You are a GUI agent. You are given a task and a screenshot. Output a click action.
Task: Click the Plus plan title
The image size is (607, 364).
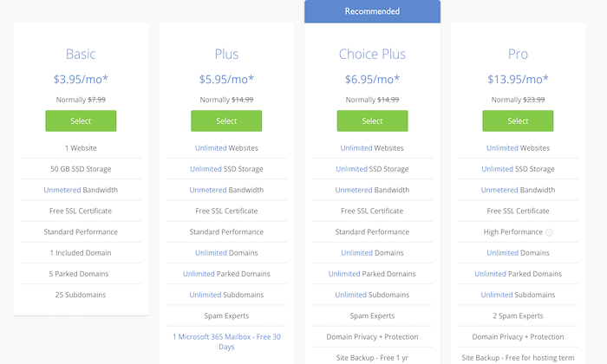point(226,54)
